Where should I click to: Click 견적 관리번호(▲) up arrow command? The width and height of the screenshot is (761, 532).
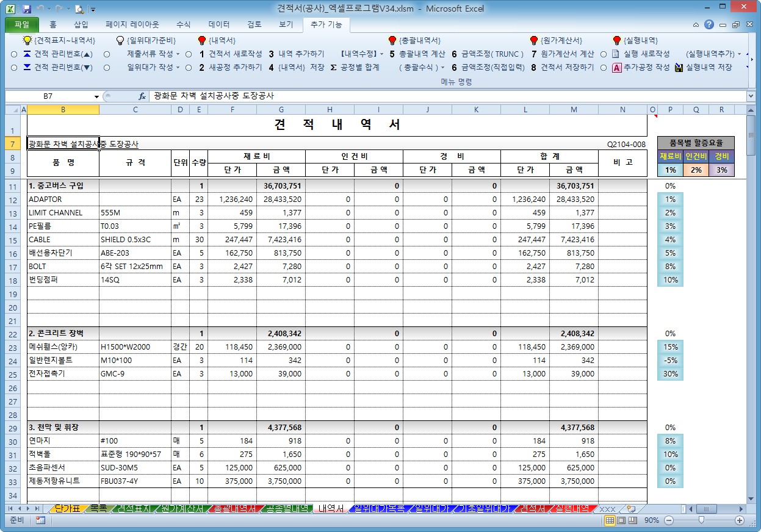[57, 54]
